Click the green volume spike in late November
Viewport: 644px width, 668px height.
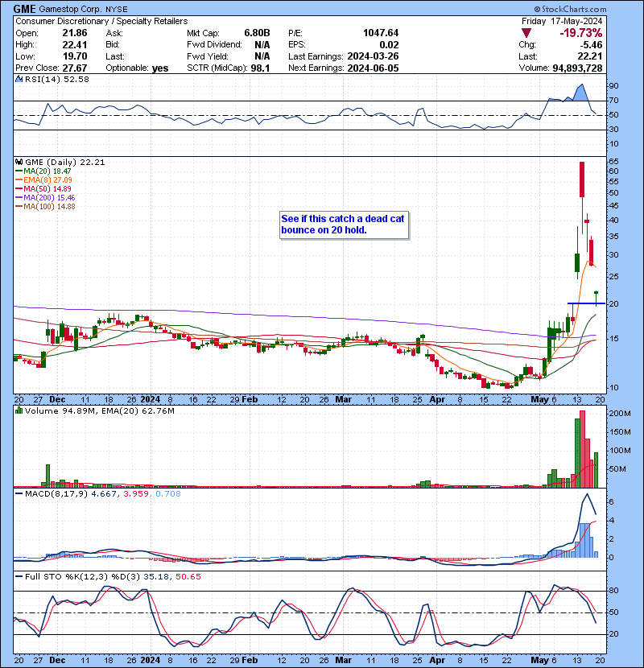click(x=47, y=476)
